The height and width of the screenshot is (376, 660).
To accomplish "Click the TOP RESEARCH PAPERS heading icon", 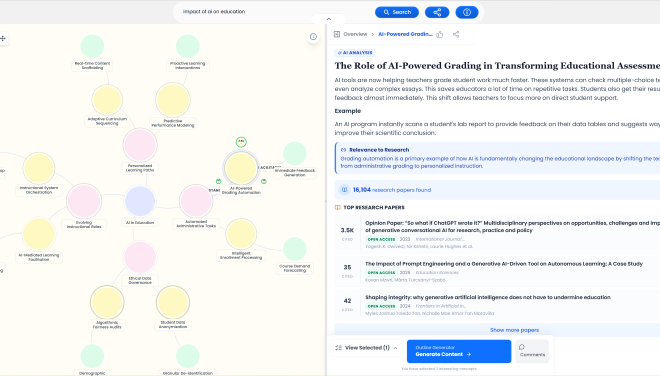I will [338, 208].
